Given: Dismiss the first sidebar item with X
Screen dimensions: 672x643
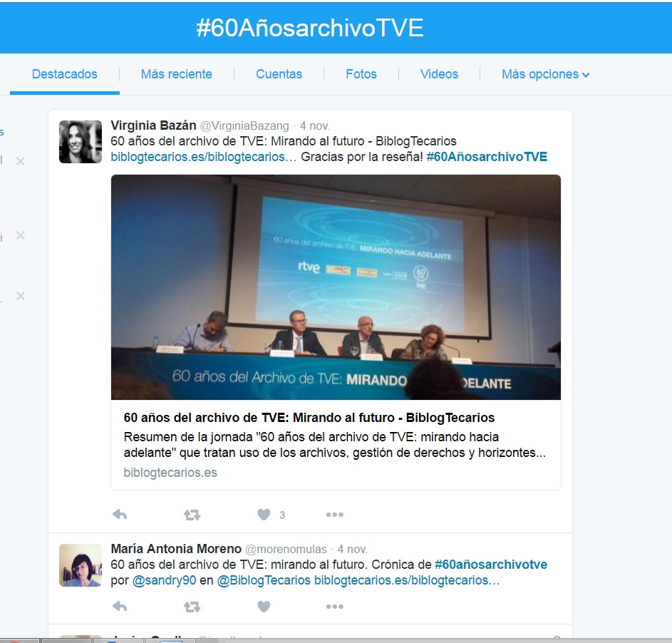Looking at the screenshot, I should [20, 161].
